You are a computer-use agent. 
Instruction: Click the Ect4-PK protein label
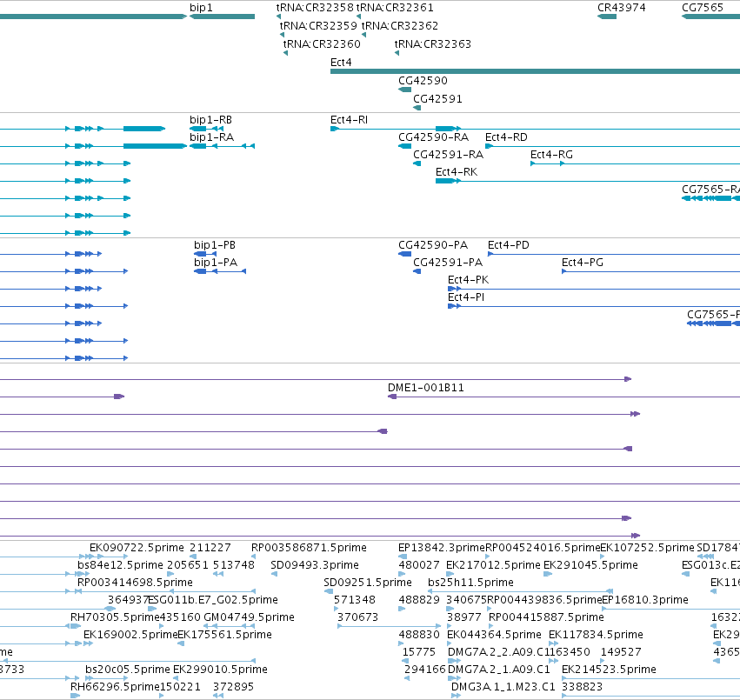pos(468,280)
